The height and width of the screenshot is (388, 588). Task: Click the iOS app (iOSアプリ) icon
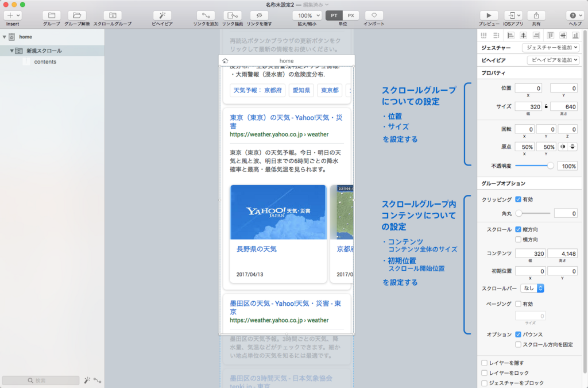click(513, 16)
